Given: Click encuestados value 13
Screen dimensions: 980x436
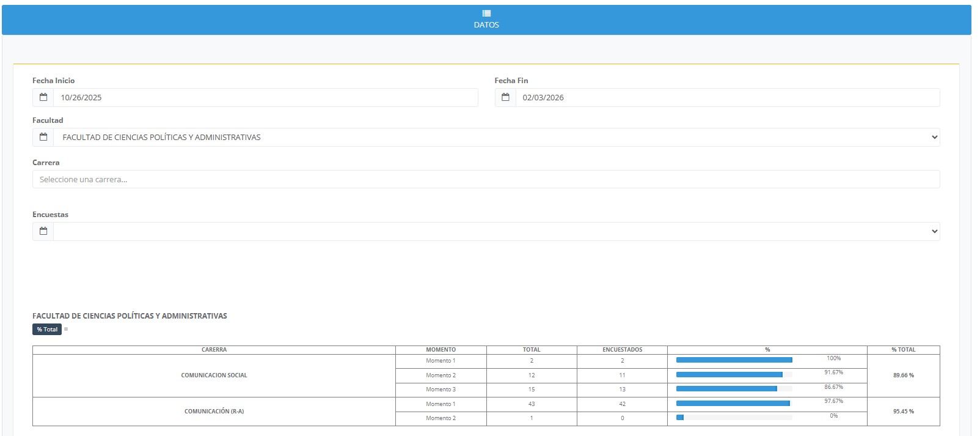Looking at the screenshot, I should click(x=623, y=390).
